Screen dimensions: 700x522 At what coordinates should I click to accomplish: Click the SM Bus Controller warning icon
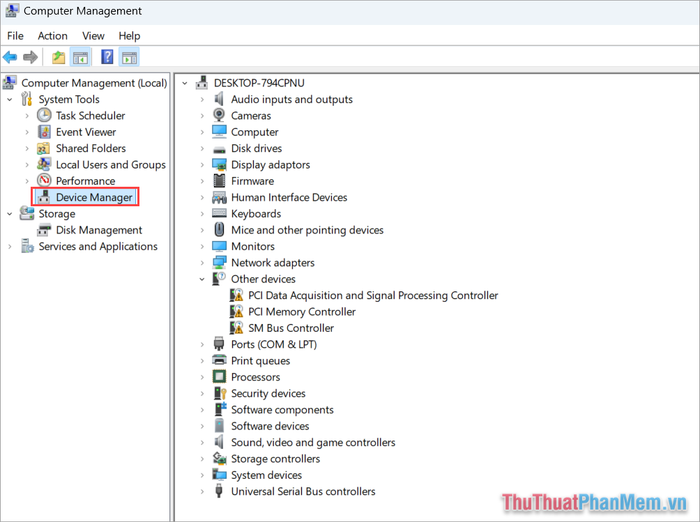click(236, 328)
